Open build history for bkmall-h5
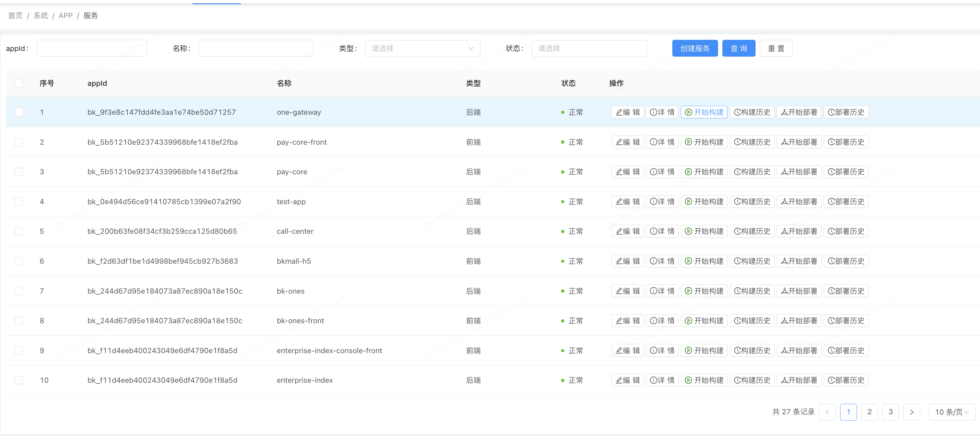980x436 pixels. point(752,261)
